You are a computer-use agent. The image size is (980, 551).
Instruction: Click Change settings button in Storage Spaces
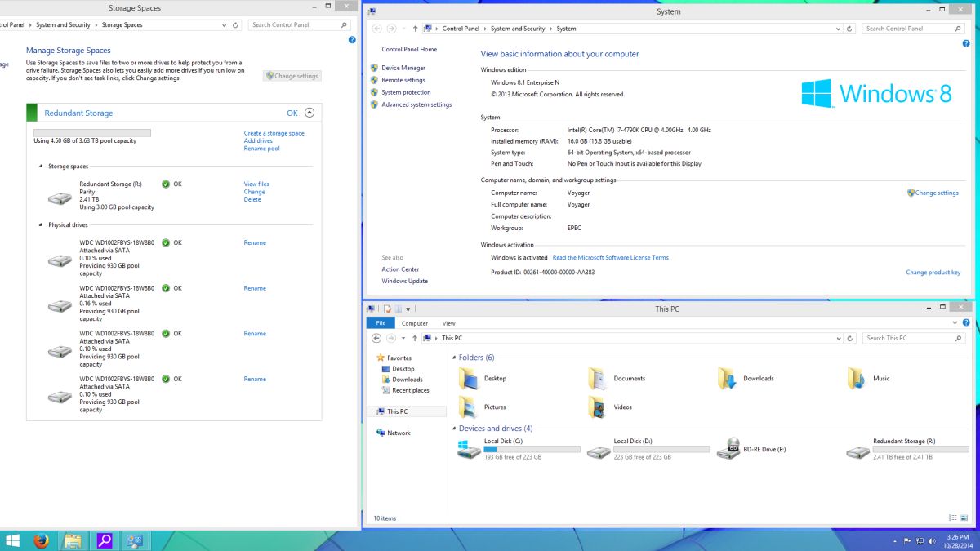[292, 76]
